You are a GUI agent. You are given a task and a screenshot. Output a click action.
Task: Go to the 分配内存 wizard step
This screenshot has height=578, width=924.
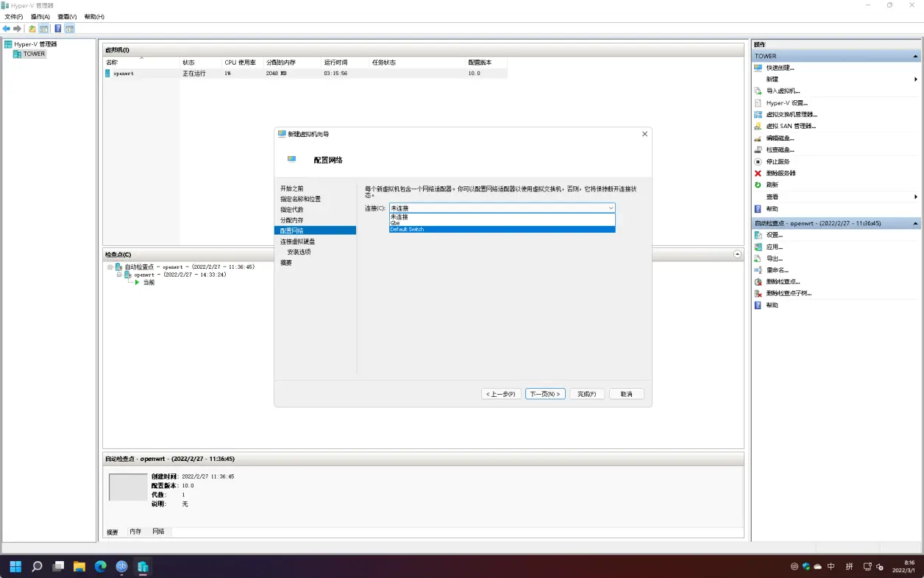291,220
